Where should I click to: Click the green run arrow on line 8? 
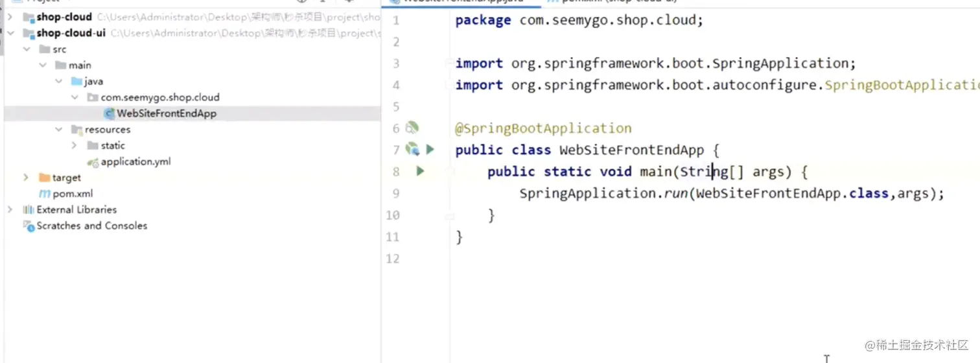(x=420, y=172)
